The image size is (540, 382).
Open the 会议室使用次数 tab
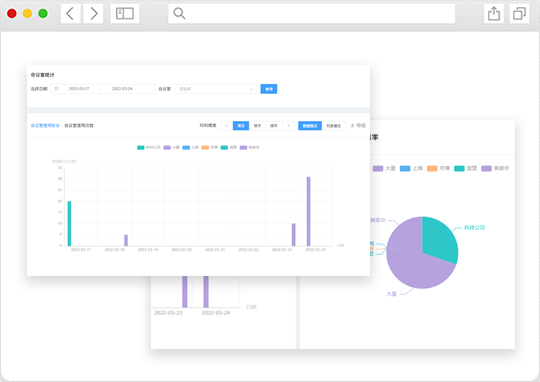click(x=79, y=126)
